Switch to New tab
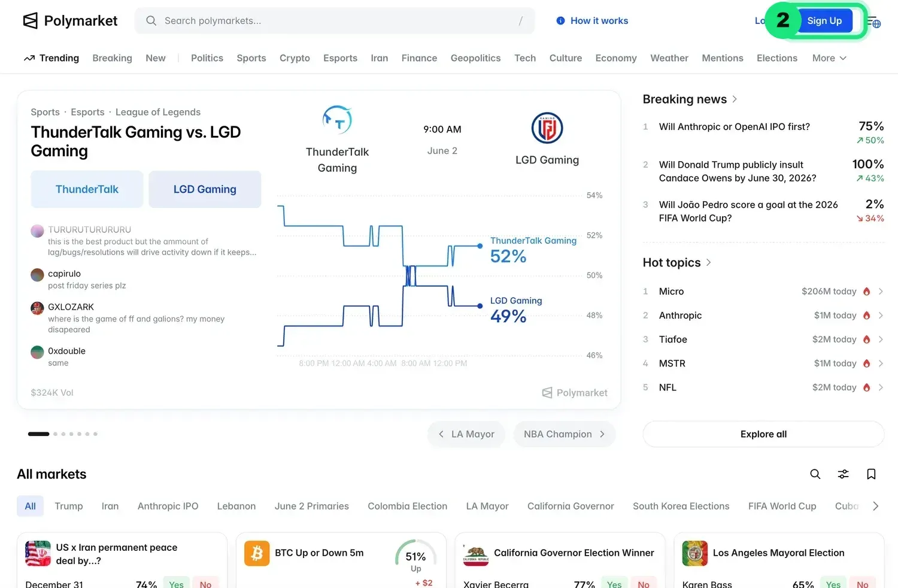898x588 pixels. pos(156,58)
